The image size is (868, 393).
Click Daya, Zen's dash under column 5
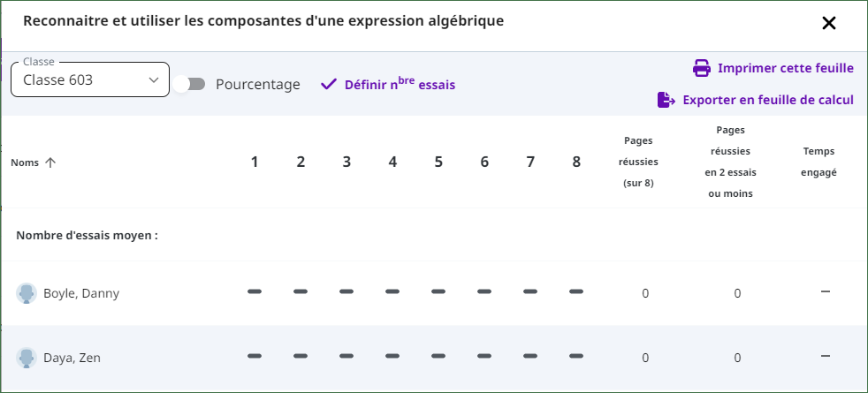click(x=438, y=356)
